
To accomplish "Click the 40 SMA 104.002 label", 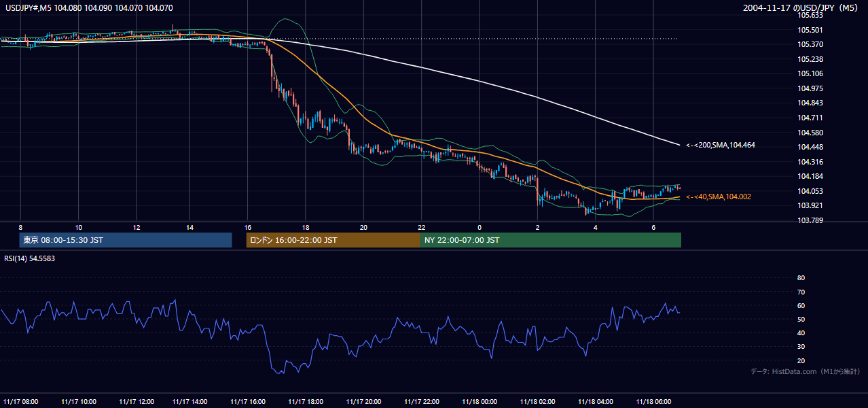I will [x=718, y=197].
